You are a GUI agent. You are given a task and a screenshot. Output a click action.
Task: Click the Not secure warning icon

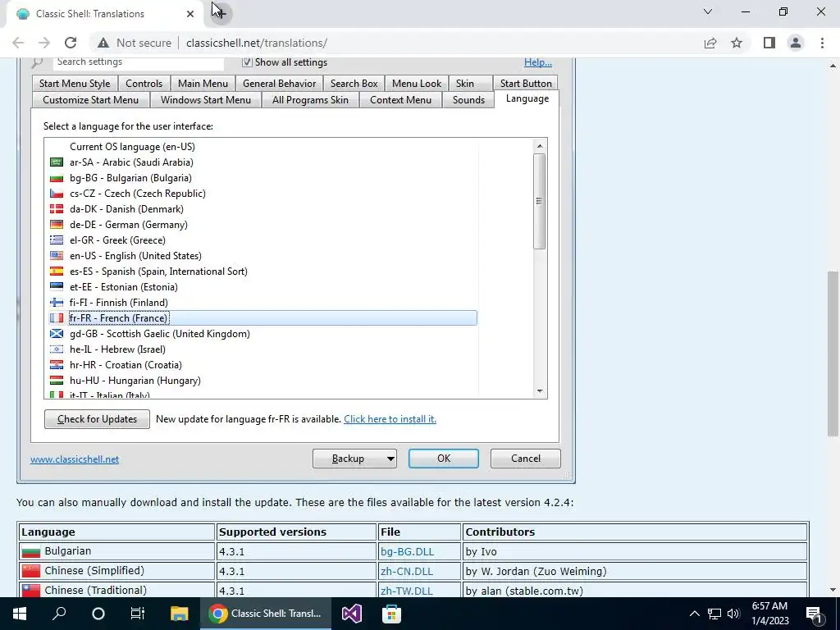tap(103, 43)
